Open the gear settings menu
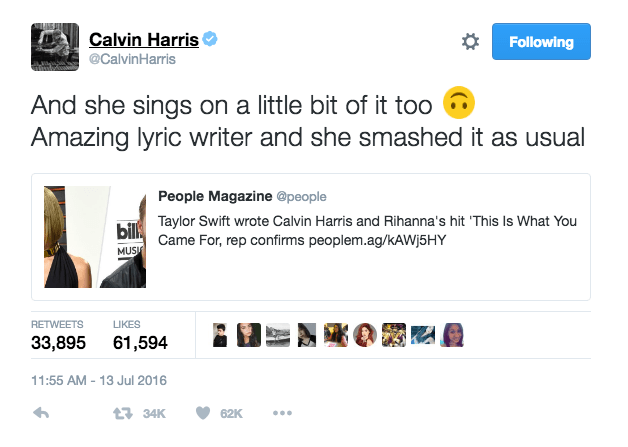The image size is (628, 447). 470,42
